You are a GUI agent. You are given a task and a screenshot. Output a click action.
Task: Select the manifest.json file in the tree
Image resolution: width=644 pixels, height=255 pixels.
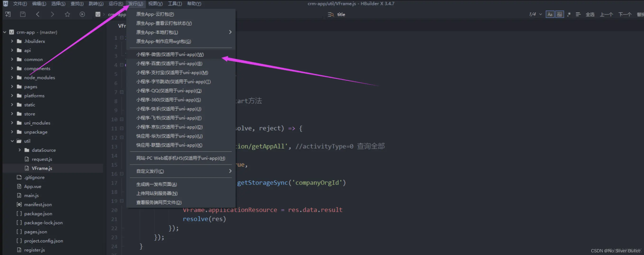point(38,205)
